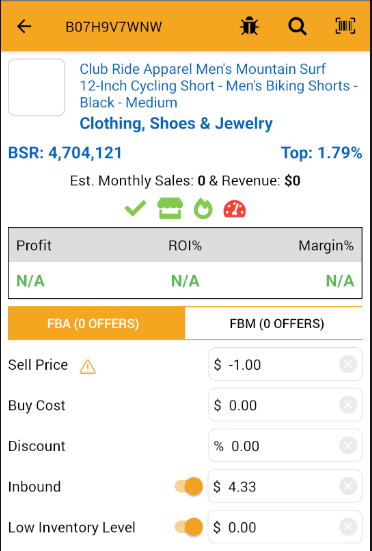Launch the barcode scanner icon
The image size is (372, 551).
(x=345, y=26)
